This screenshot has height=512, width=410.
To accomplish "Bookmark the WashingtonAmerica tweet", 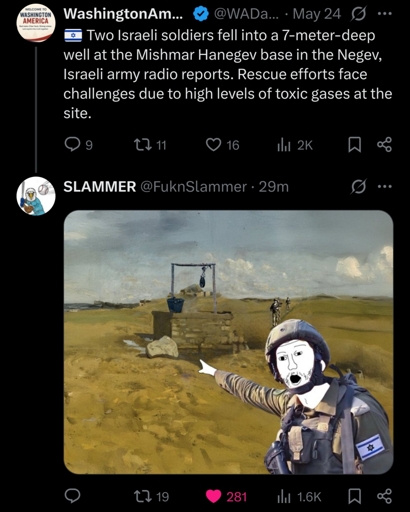I will point(355,145).
